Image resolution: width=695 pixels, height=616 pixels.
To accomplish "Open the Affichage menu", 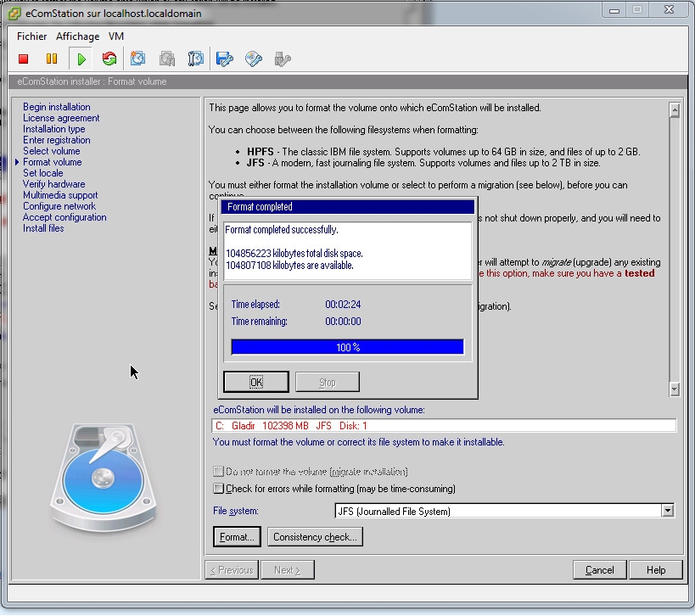I will pos(77,36).
